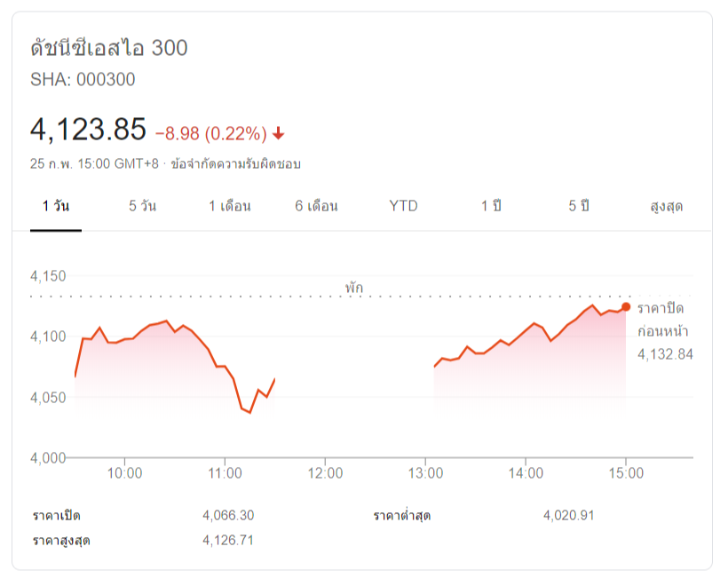Click the 13:00 mark on time axis
The height and width of the screenshot is (586, 728).
click(425, 473)
